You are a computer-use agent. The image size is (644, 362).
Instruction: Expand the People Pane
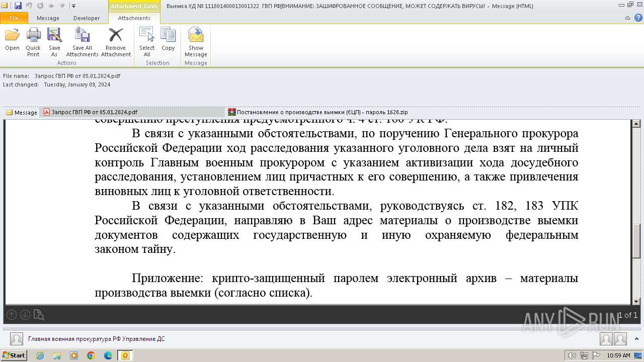click(635, 339)
